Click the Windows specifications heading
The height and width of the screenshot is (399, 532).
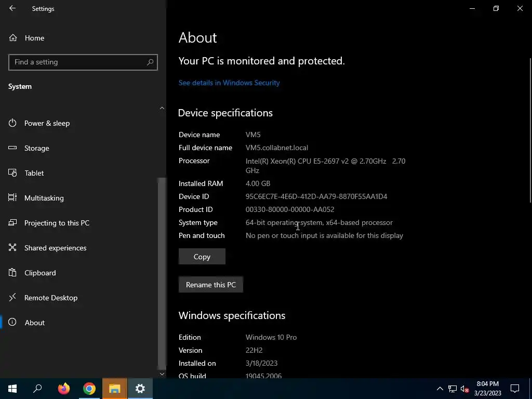click(x=232, y=315)
